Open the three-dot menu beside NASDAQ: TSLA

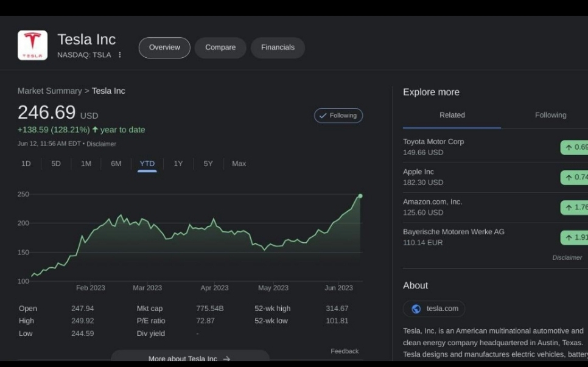[120, 55]
